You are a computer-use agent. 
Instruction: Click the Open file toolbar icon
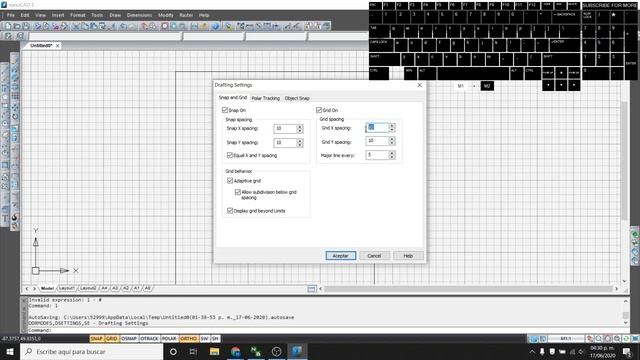point(17,26)
